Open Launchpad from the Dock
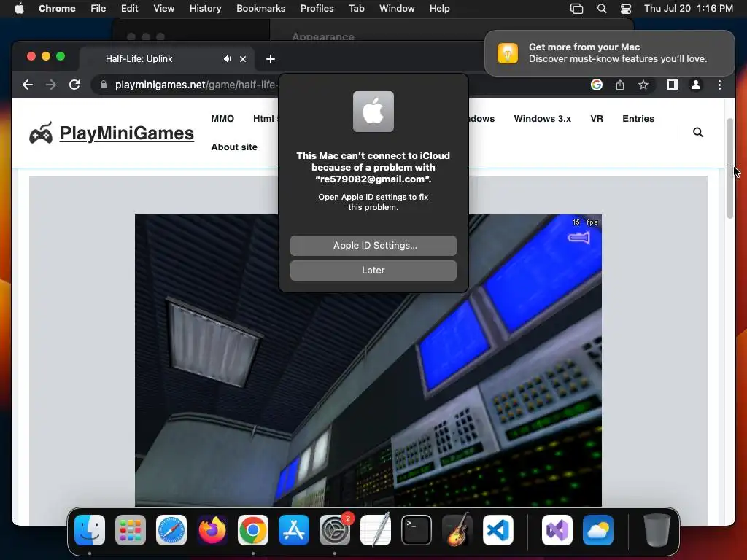The image size is (747, 560). click(x=131, y=530)
